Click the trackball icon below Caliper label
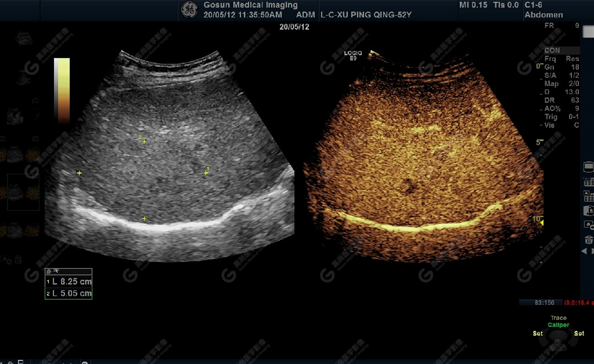This screenshot has height=364, width=594. [559, 336]
